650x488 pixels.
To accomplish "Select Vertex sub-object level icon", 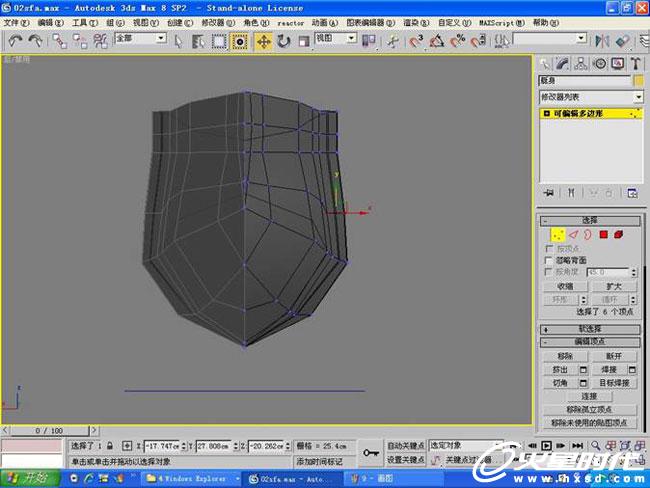I will 558,235.
